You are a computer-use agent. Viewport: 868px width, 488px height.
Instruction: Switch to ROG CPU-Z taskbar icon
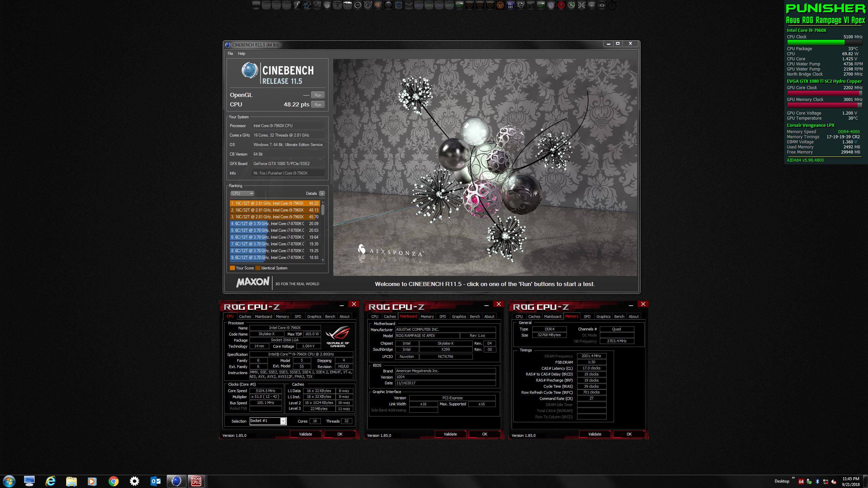click(196, 482)
